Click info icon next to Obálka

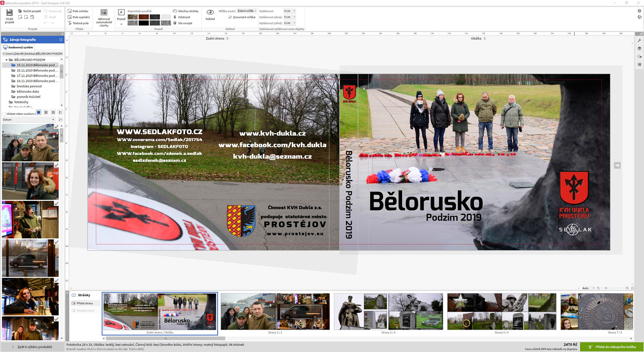coord(484,38)
